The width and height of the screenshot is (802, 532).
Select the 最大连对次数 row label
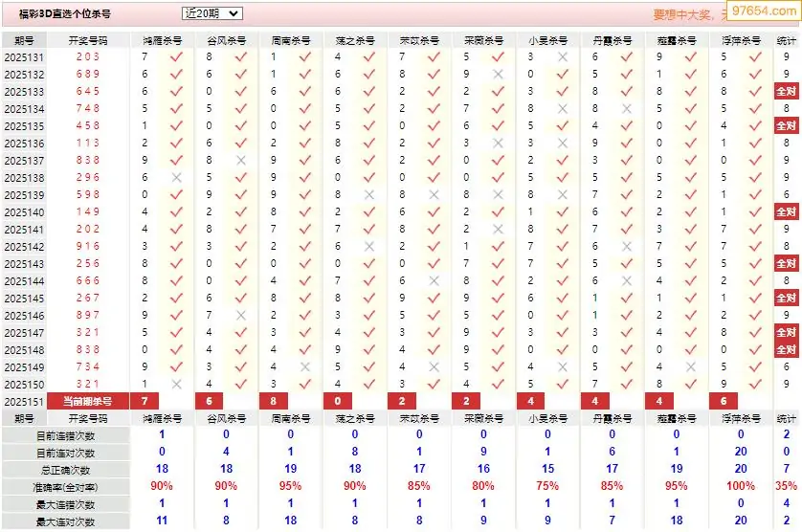pos(65,521)
